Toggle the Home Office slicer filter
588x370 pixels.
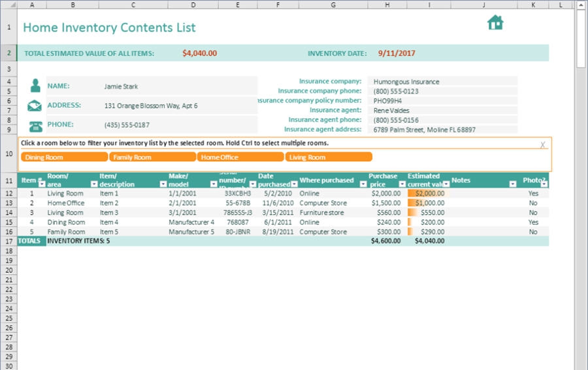[x=240, y=157]
